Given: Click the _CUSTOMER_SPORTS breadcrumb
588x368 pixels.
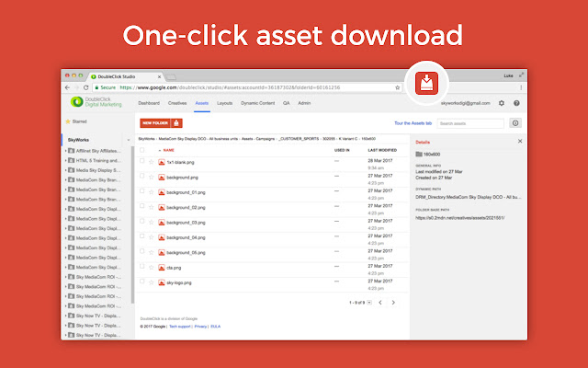Looking at the screenshot, I should pyautogui.click(x=299, y=139).
